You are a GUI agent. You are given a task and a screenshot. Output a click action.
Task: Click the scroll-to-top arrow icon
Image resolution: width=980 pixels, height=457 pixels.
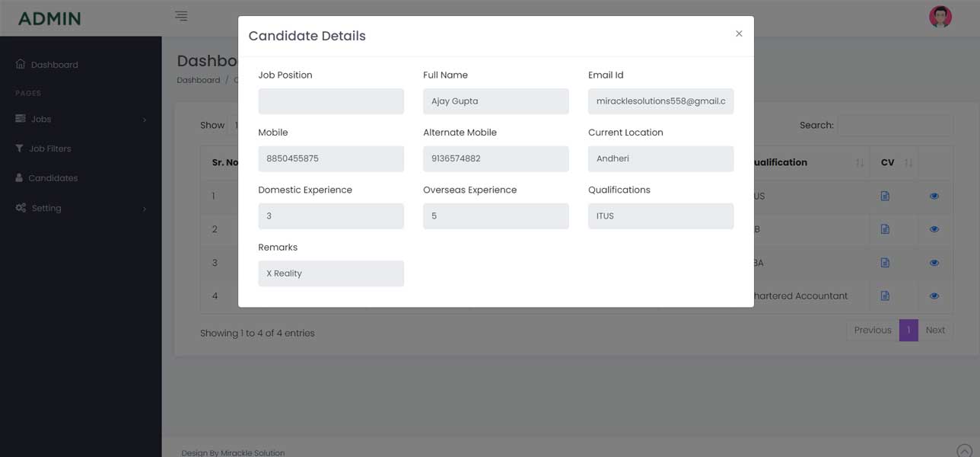tap(965, 451)
